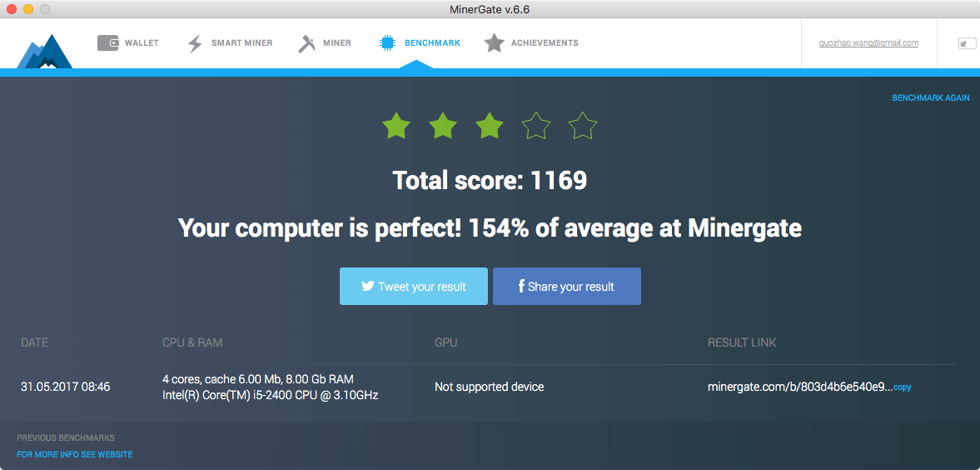980x470 pixels.
Task: Click the Miner pickaxe icon
Action: click(x=306, y=44)
